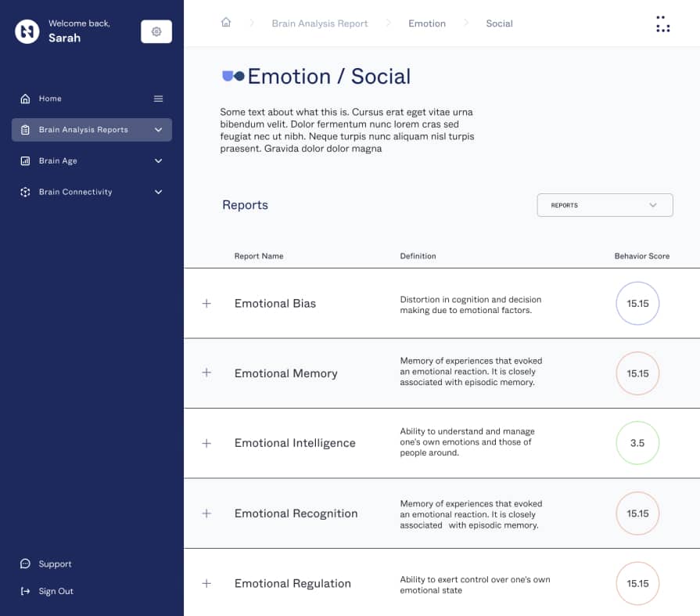Click the Sign Out arrow icon
Image resolution: width=700 pixels, height=616 pixels.
click(x=26, y=591)
